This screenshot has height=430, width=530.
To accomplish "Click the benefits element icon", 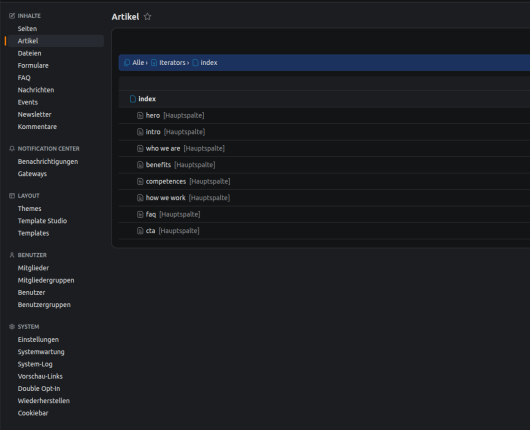I will tap(140, 165).
